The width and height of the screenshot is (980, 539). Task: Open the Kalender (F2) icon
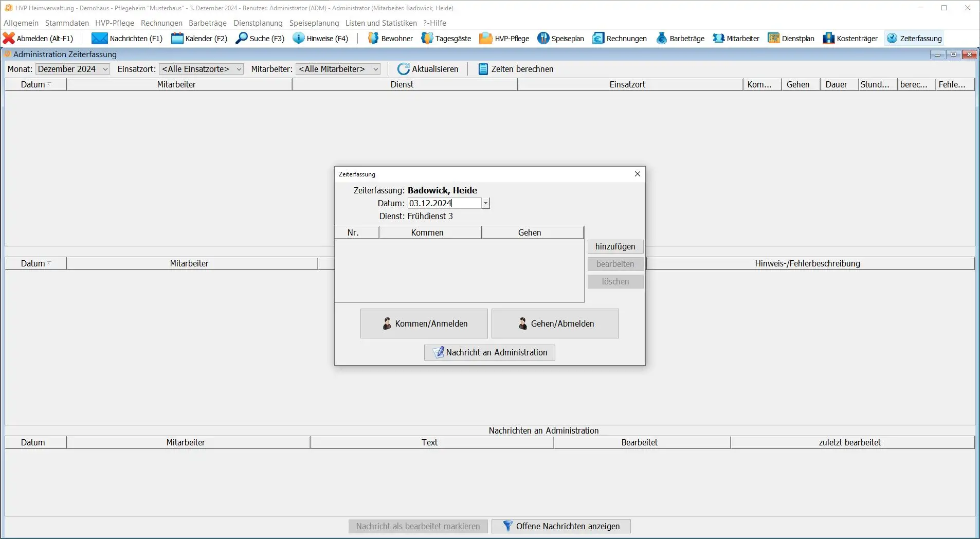pyautogui.click(x=177, y=39)
